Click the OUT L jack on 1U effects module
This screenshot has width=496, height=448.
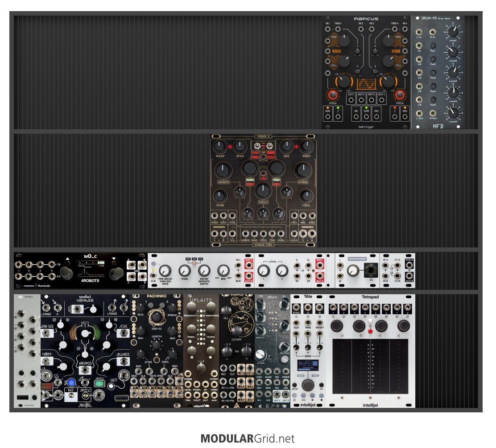pos(248,265)
